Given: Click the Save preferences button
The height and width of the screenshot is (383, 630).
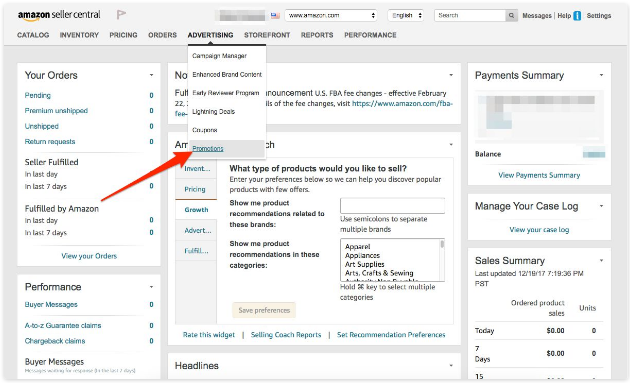Looking at the screenshot, I should pos(264,310).
